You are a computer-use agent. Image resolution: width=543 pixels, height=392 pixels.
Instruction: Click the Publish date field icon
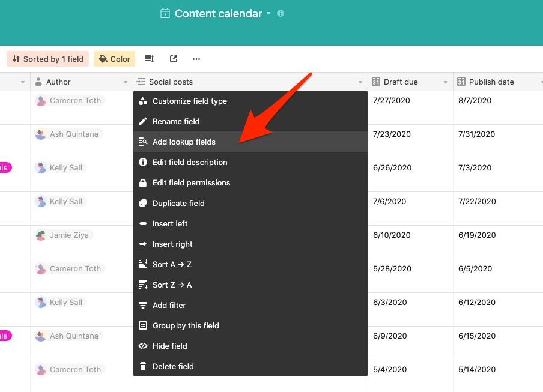click(x=461, y=82)
